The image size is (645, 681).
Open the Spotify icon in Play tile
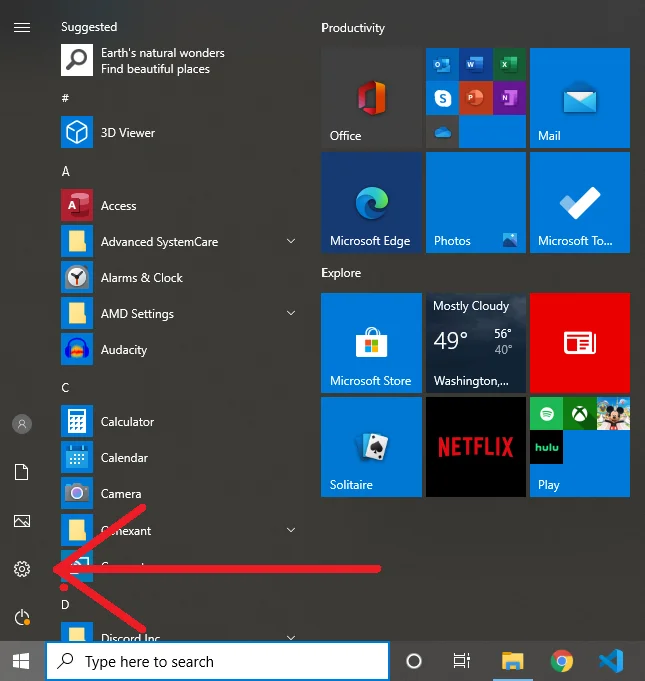[x=546, y=414]
